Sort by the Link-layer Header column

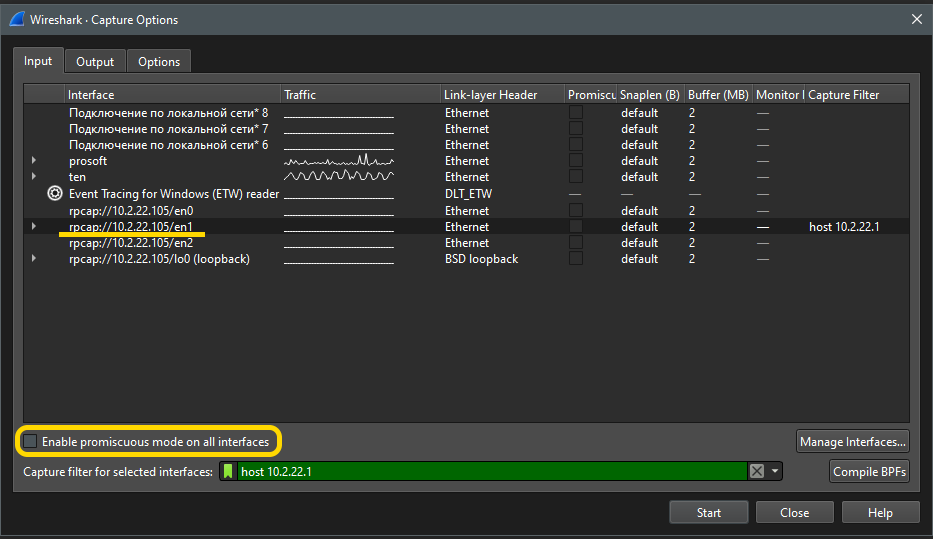click(502, 95)
